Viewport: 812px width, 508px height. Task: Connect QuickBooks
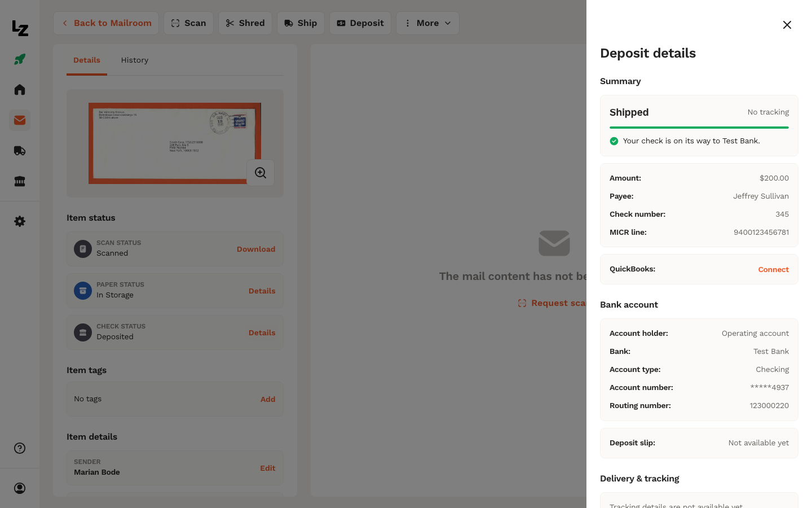tap(774, 269)
